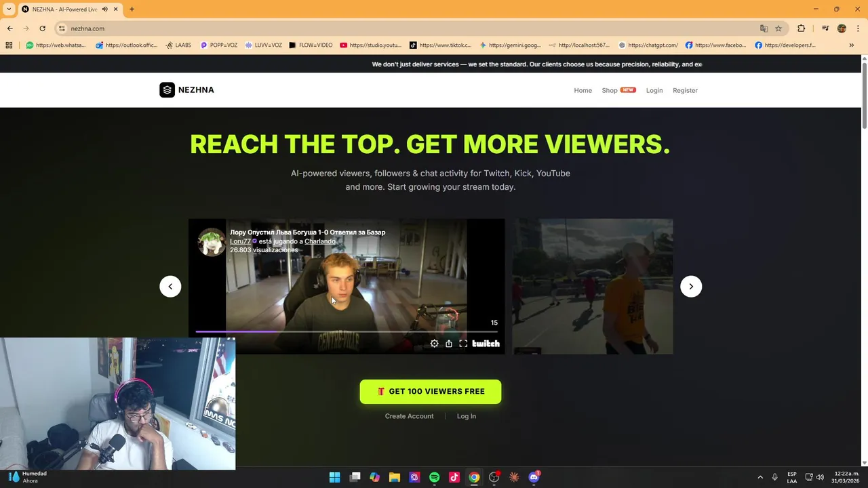The width and height of the screenshot is (868, 488).
Task: Open Chrome three-dot menu
Action: tap(859, 28)
